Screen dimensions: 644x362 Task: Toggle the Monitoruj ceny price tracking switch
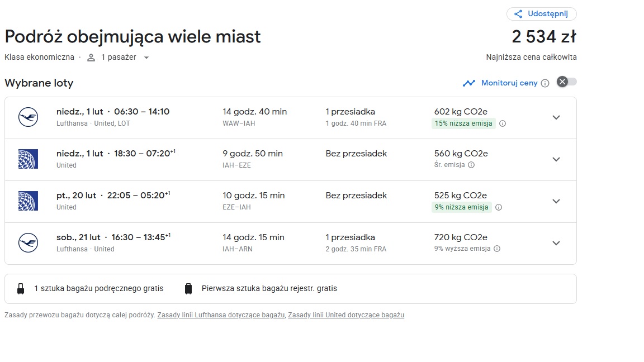coord(567,82)
